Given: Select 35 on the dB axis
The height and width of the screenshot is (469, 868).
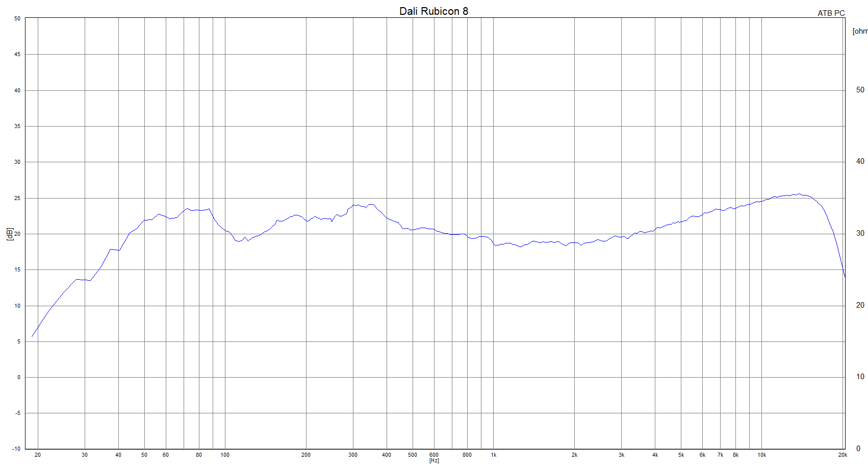Looking at the screenshot, I should point(17,126).
